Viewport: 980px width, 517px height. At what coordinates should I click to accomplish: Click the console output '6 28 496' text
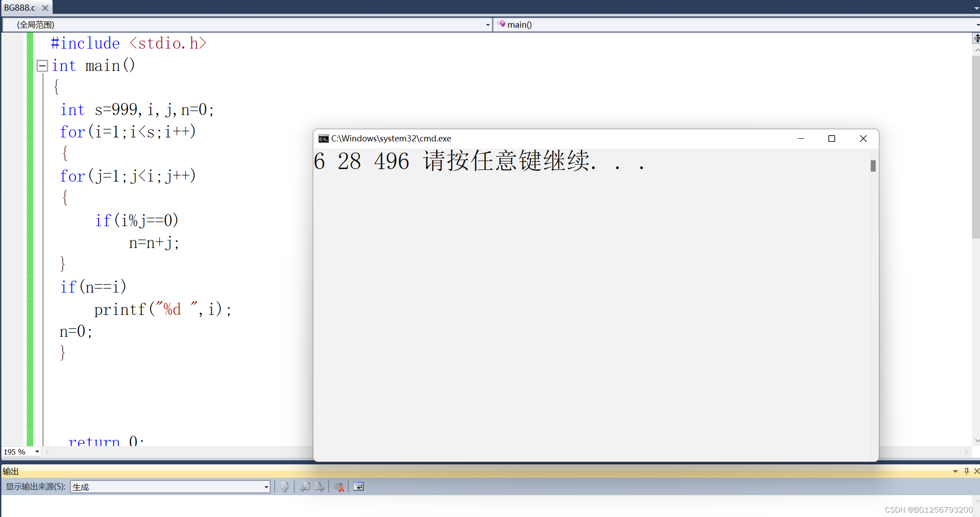pos(362,161)
